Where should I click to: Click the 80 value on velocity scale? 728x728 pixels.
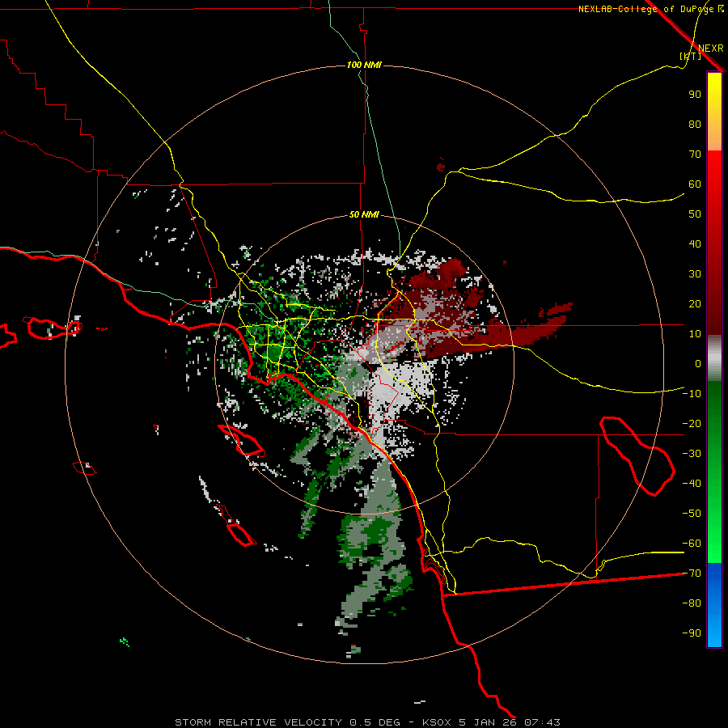[695, 124]
